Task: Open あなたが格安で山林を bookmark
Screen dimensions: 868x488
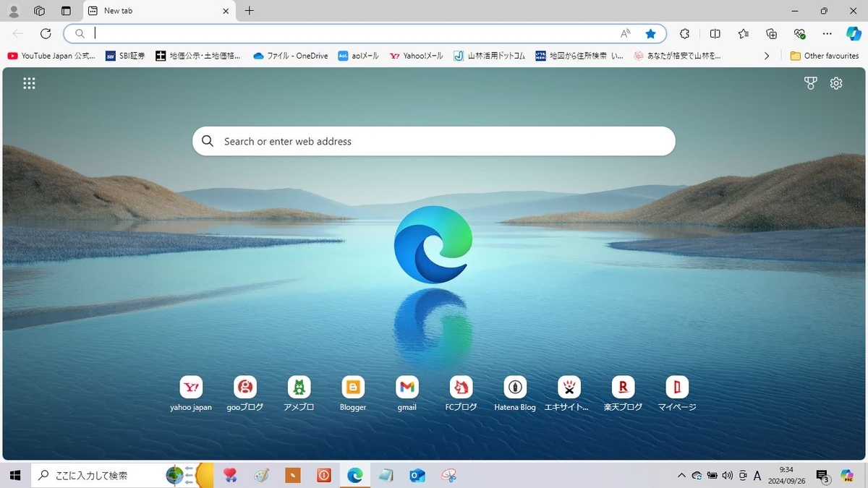Action: coord(677,56)
